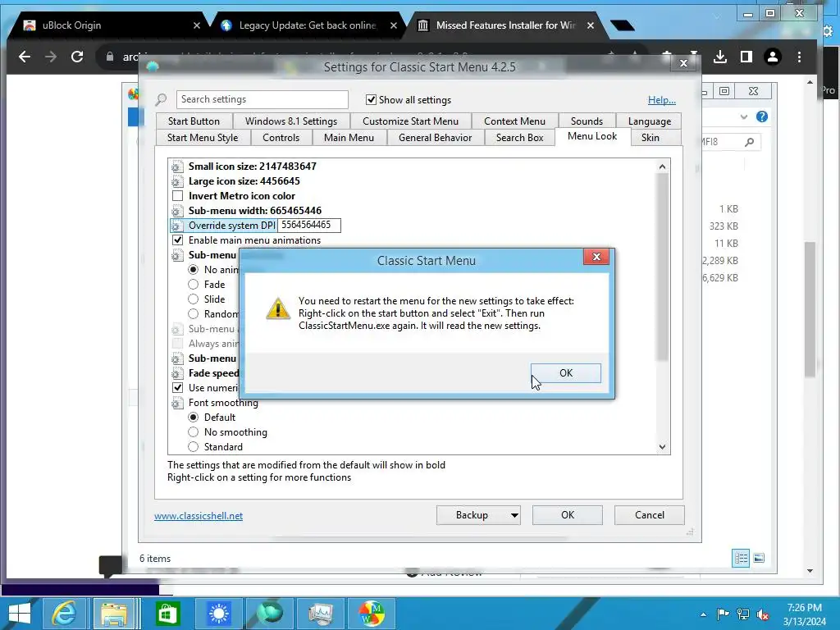Switch to the Customize Start Menu tab
Image resolution: width=840 pixels, height=630 pixels.
click(x=410, y=121)
